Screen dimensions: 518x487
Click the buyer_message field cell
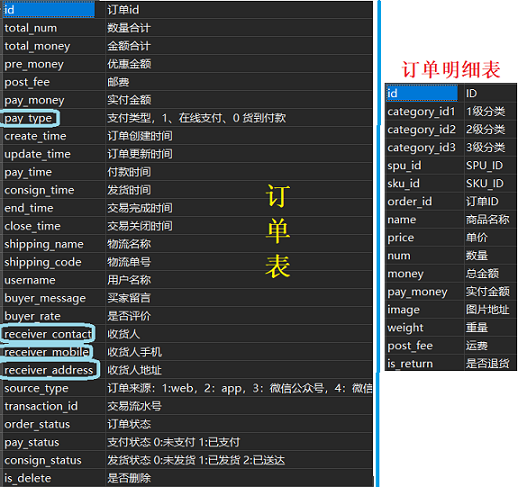coord(54,298)
